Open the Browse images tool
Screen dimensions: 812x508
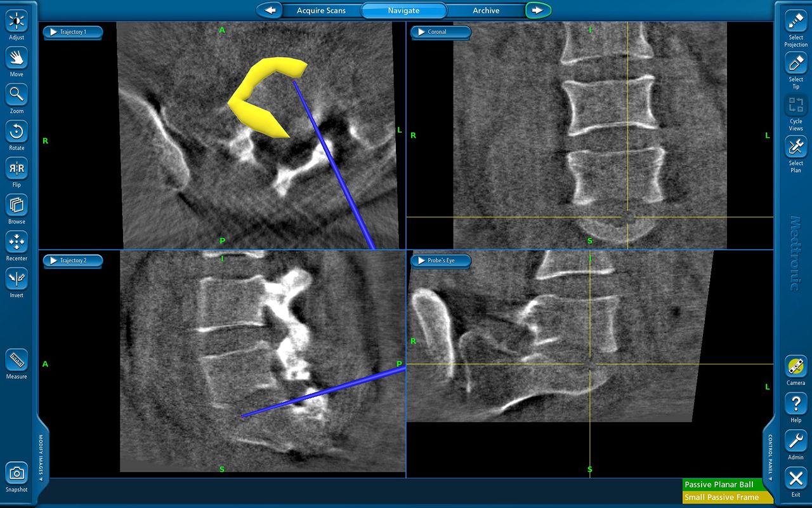[16, 205]
